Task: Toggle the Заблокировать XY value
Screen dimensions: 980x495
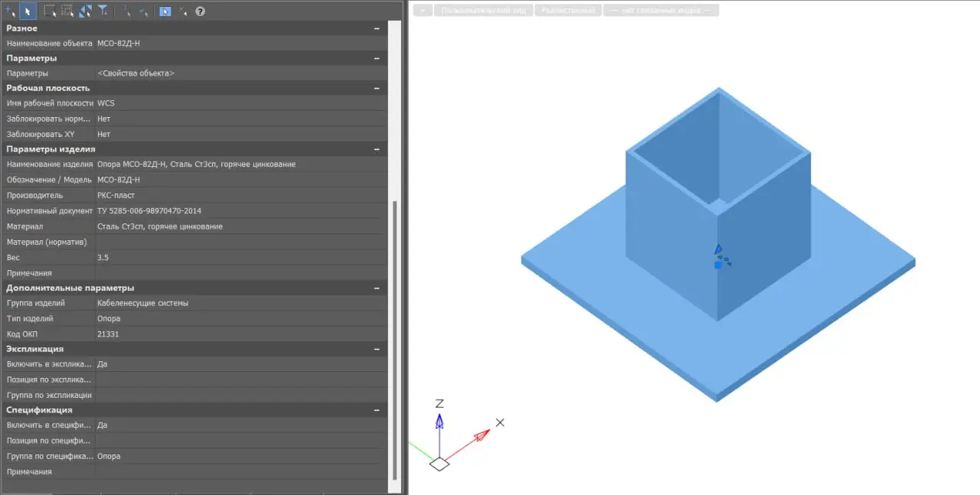Action: tap(237, 135)
